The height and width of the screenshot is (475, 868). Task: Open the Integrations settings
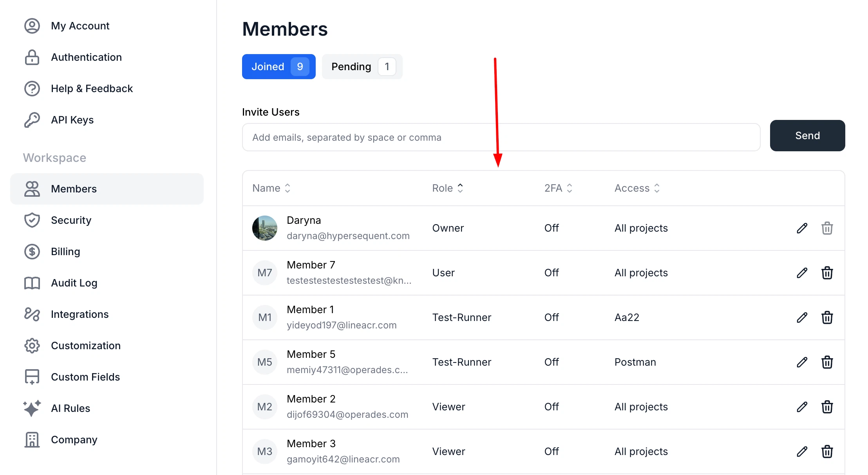pyautogui.click(x=80, y=314)
